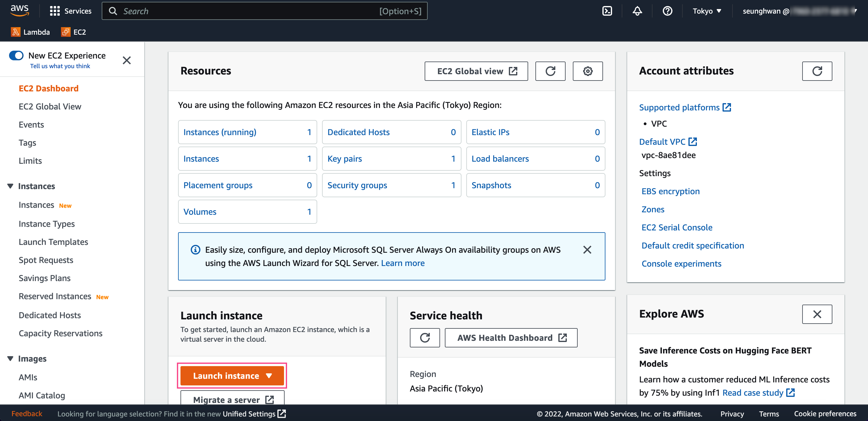Refresh the Resources panel
The width and height of the screenshot is (868, 421).
click(550, 71)
